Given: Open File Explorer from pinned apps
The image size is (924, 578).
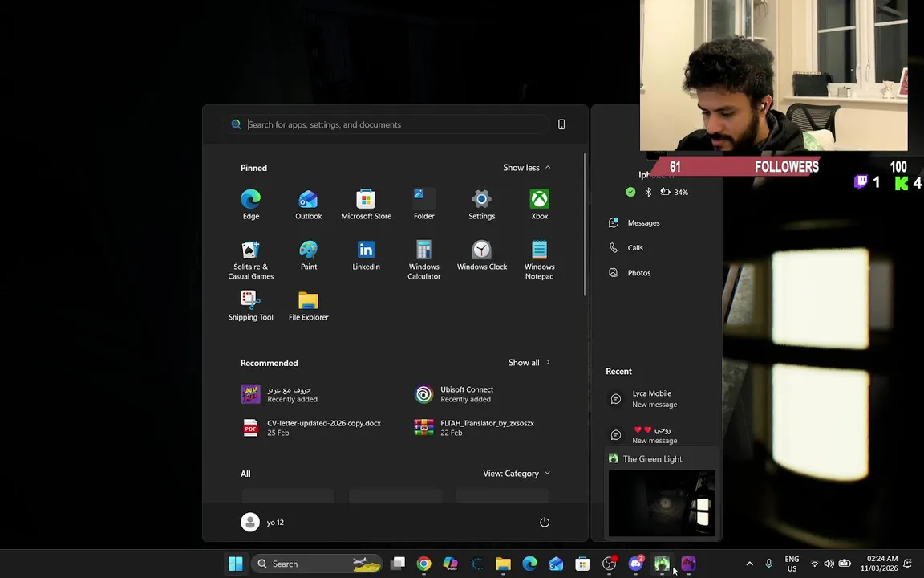Looking at the screenshot, I should 308,306.
